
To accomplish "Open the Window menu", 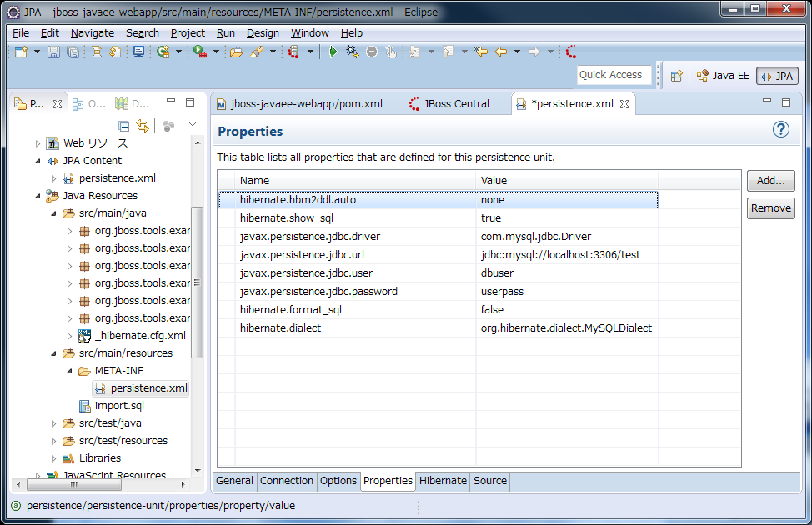I will (309, 33).
